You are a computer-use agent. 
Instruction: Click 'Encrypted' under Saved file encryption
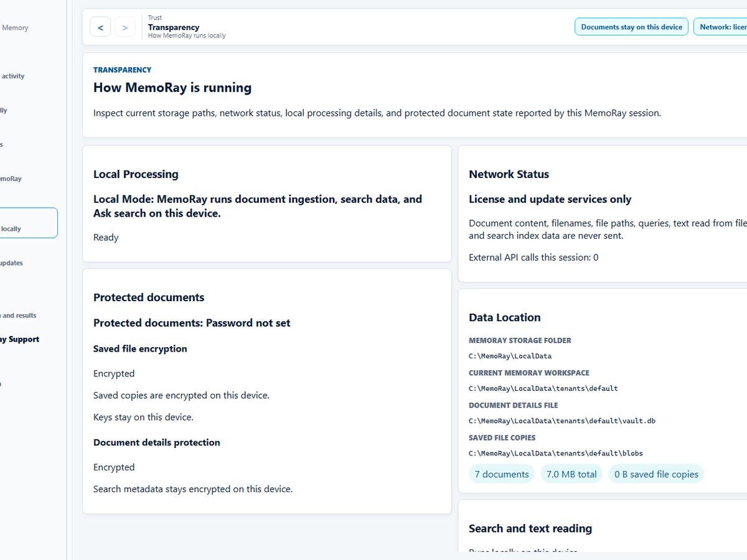[114, 373]
